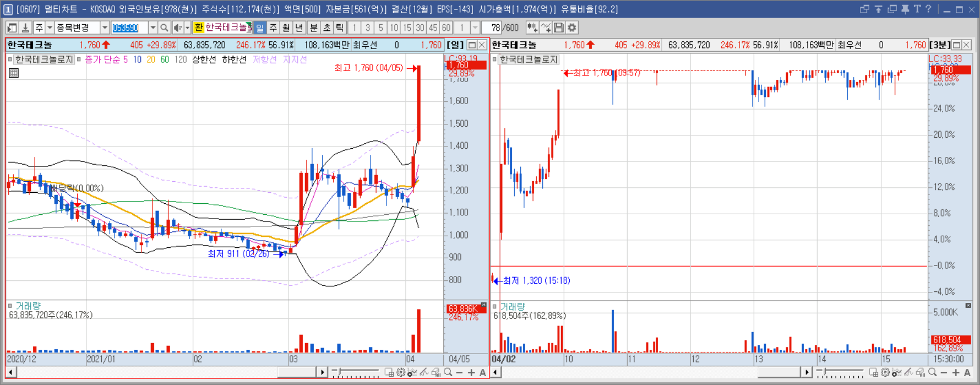The width and height of the screenshot is (980, 385).
Task: Expand the 거래량 panel marker in daily chart
Action: [x=10, y=306]
